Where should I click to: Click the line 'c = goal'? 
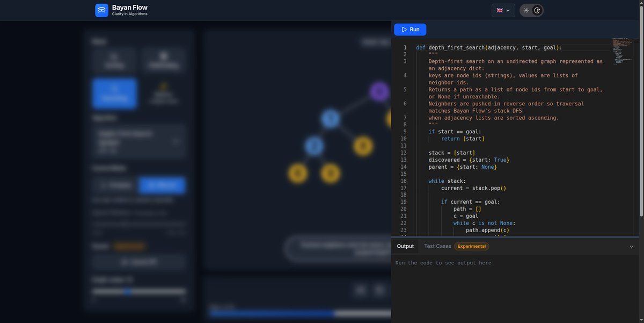point(466,216)
